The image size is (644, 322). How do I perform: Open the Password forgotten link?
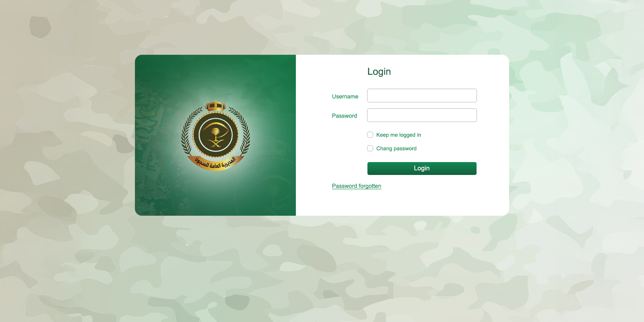(356, 186)
